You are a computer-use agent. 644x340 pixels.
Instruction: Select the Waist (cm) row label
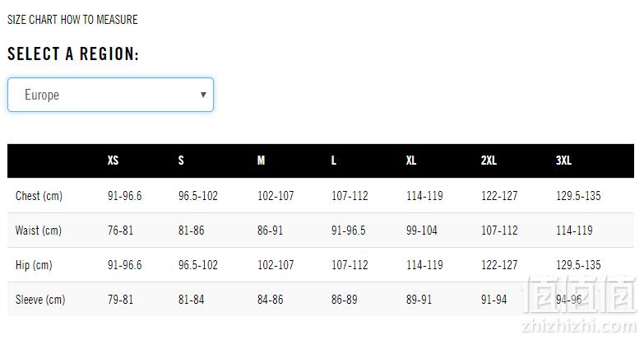coord(39,231)
